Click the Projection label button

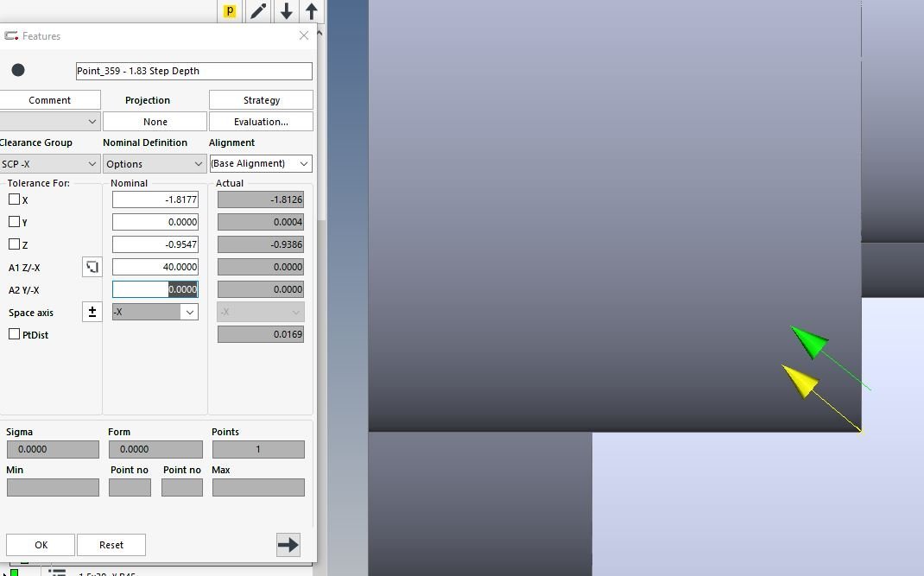pyautogui.click(x=148, y=100)
